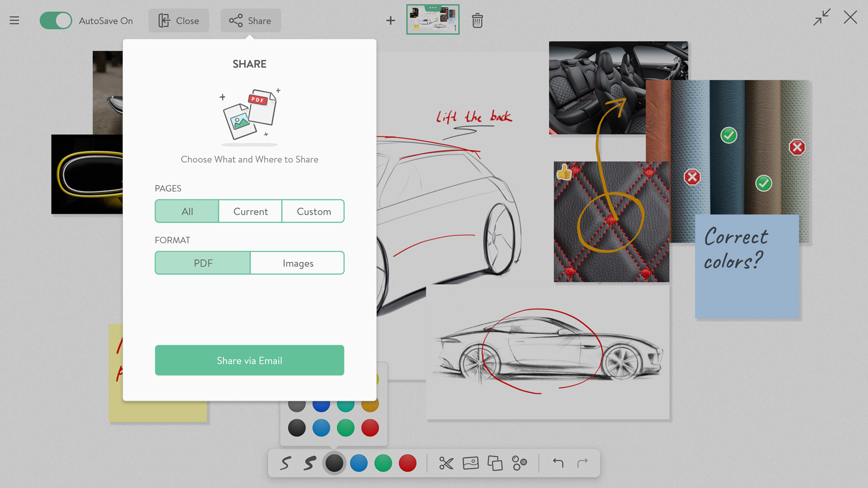Screen dimensions: 868x488
Task: Pick blue color in bottom toolbar
Action: click(359, 463)
